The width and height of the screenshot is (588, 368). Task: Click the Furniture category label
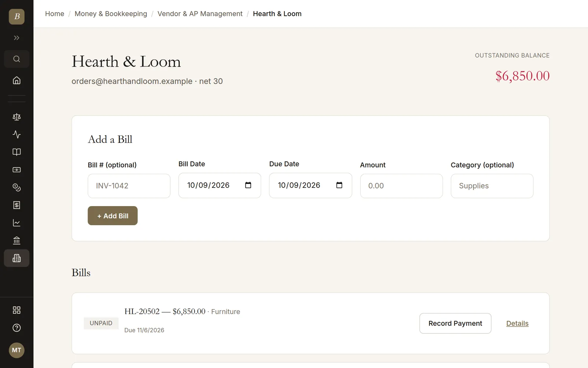226,312
